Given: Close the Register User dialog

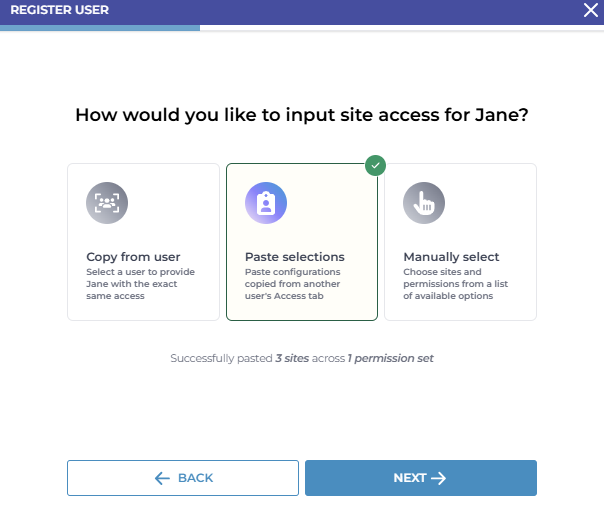Looking at the screenshot, I should click(x=590, y=10).
